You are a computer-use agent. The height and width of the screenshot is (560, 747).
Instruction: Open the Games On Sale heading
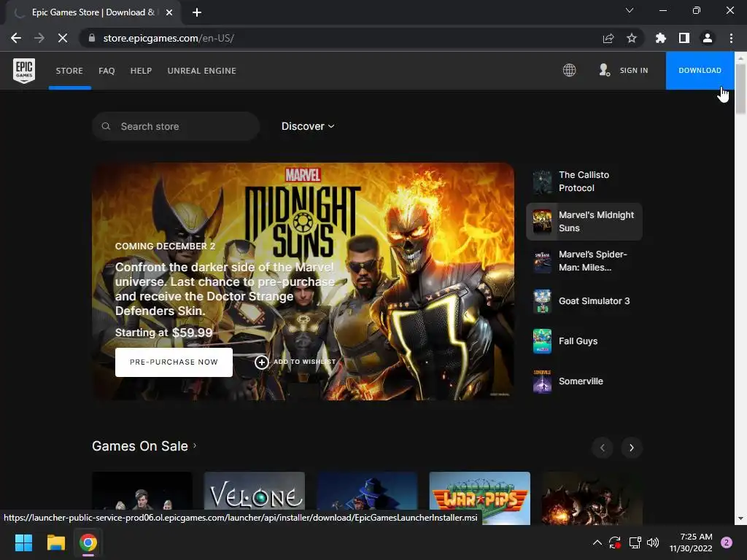140,446
